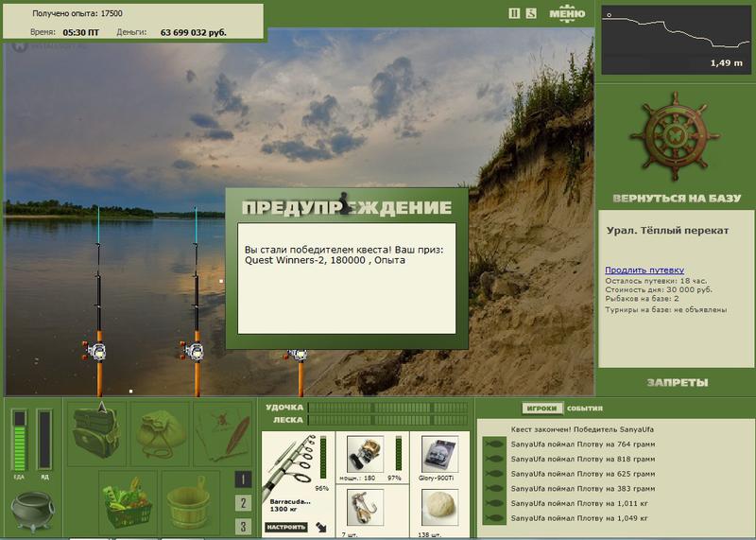Click the ПРЕДУПРЕЖДЕНИЕ dialog title
The height and width of the screenshot is (540, 756).
pos(347,207)
